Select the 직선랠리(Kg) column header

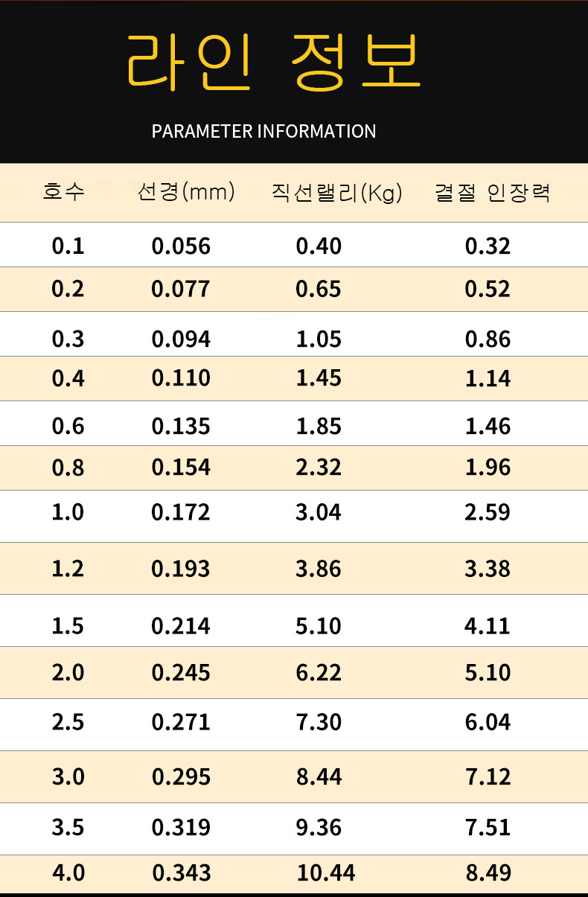tap(336, 194)
